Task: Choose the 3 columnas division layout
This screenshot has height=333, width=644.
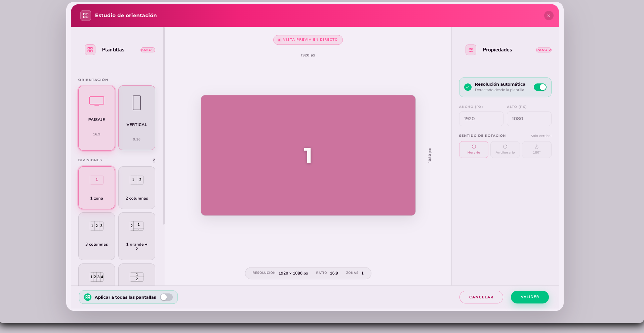Action: click(96, 236)
